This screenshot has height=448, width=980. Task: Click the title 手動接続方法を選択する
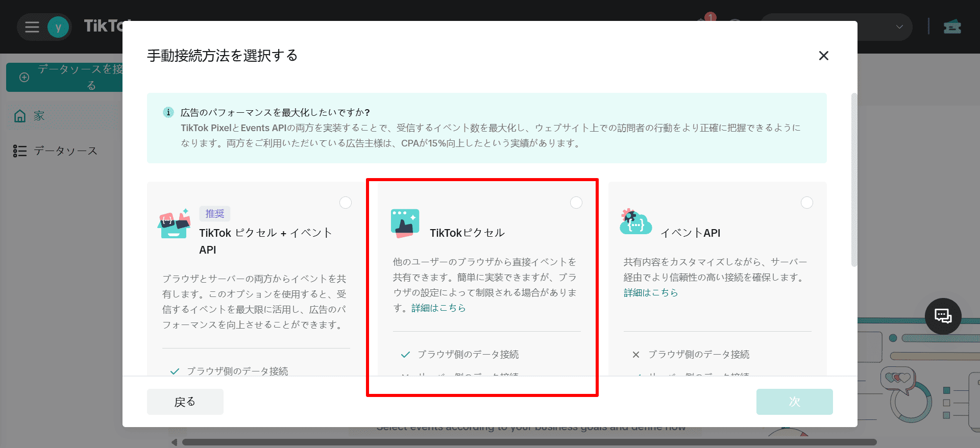pyautogui.click(x=223, y=55)
